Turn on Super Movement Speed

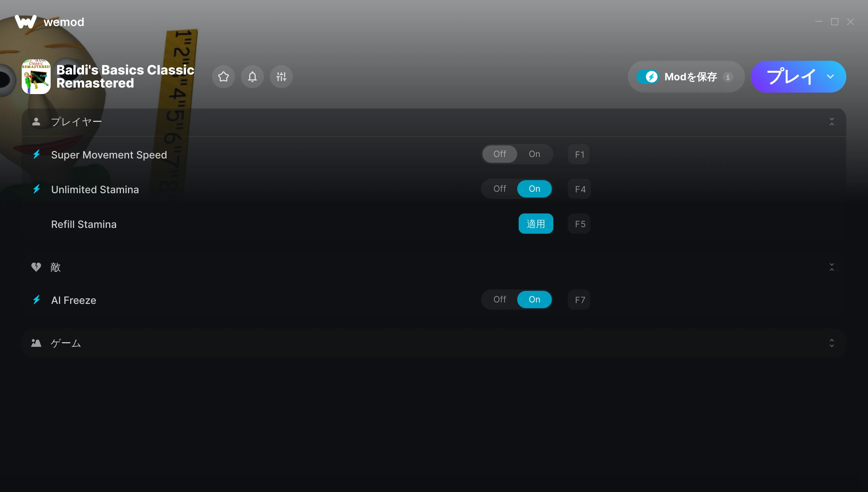535,154
